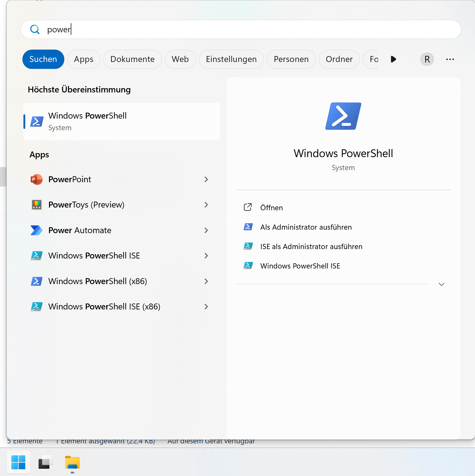Expand more actions with the down chevron

(x=441, y=284)
